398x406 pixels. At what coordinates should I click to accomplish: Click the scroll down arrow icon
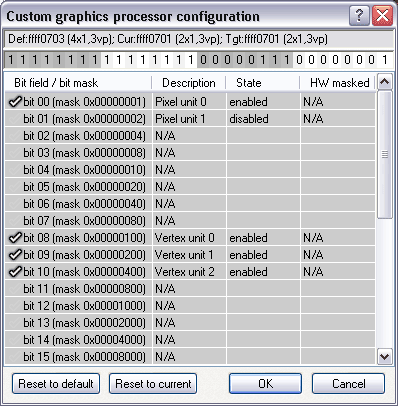tap(385, 357)
